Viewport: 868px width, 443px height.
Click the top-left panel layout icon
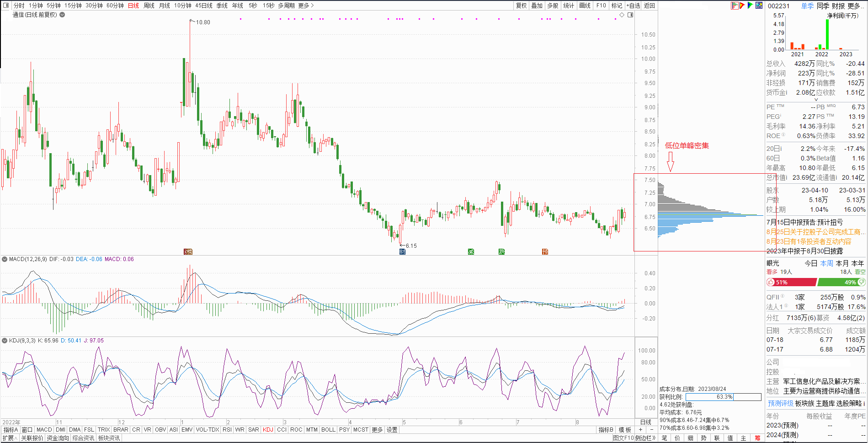tap(6, 5)
